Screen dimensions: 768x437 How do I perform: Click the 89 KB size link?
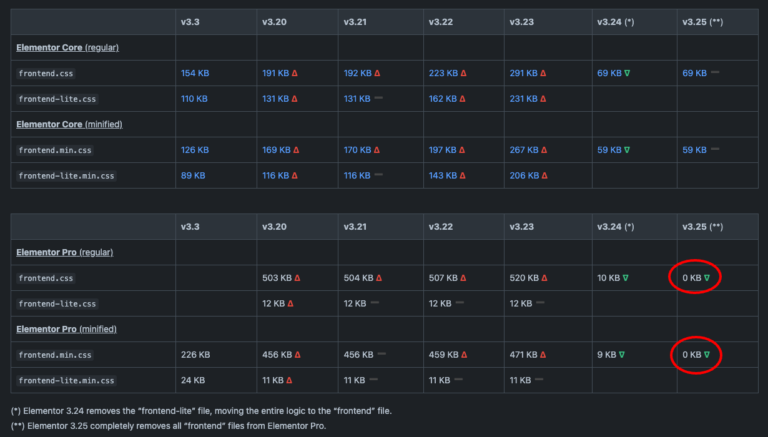(x=192, y=175)
